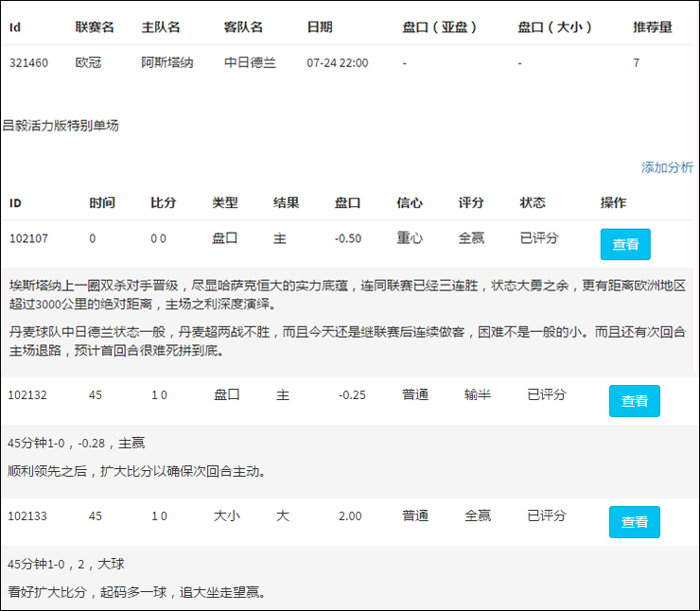Click handicap value 2.00
The width and height of the screenshot is (700, 611).
pyautogui.click(x=350, y=516)
